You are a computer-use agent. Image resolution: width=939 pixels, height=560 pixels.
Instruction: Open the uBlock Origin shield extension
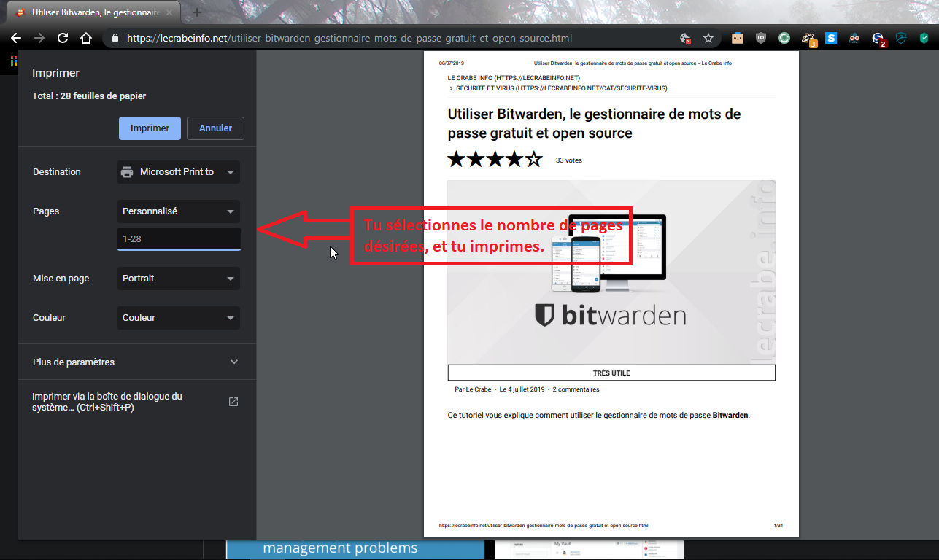(x=761, y=38)
